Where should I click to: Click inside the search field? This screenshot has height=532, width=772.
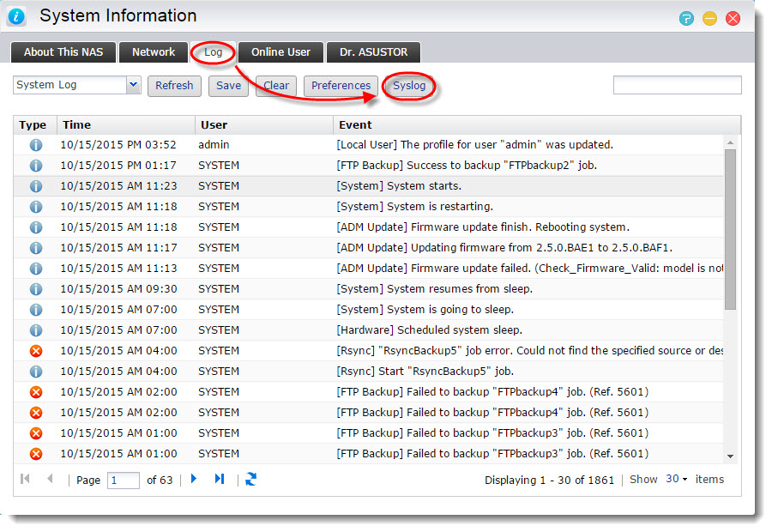tap(677, 85)
